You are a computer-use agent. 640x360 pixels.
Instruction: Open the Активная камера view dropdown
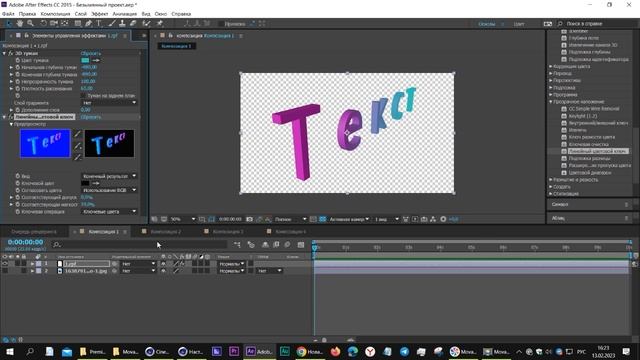tap(349, 219)
